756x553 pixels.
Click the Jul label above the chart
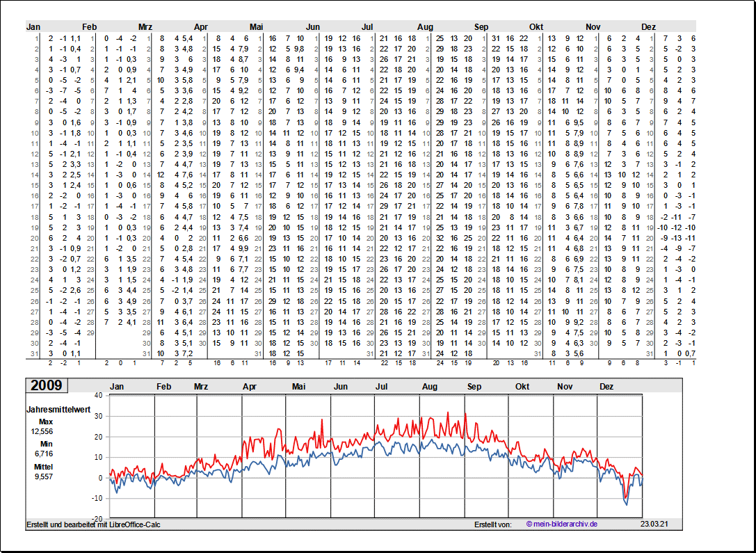382,386
